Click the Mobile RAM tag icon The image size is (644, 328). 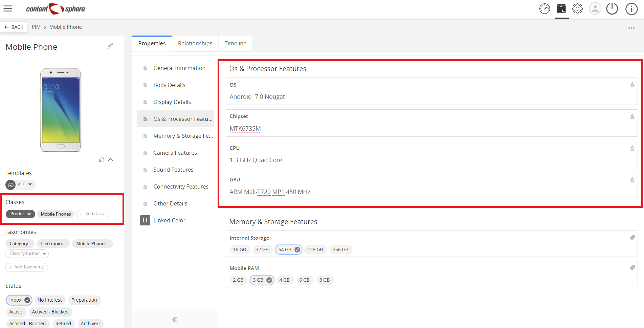click(x=632, y=268)
